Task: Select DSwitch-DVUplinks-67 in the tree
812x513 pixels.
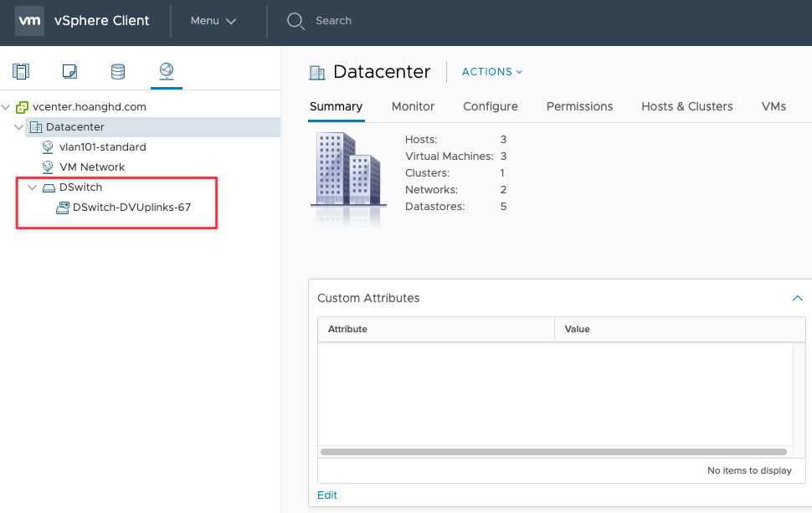Action: coord(131,208)
